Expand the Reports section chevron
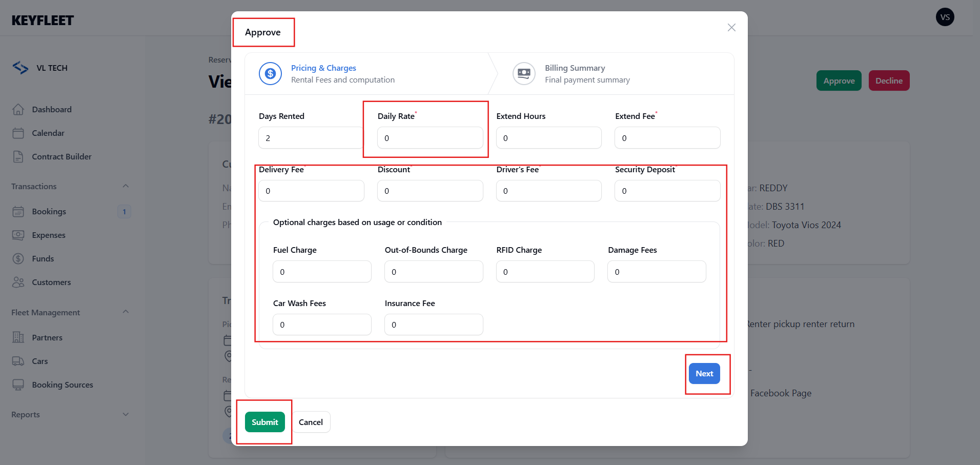The height and width of the screenshot is (465, 980). (x=126, y=414)
